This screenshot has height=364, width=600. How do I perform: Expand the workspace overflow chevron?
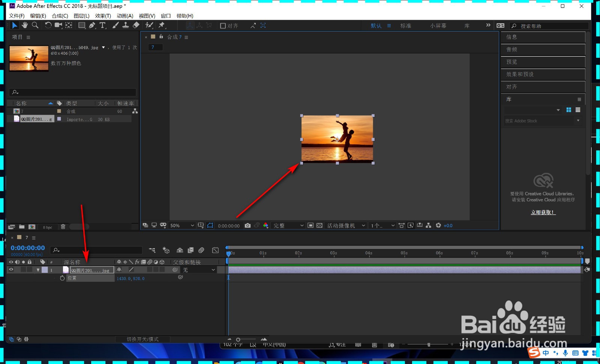point(488,25)
